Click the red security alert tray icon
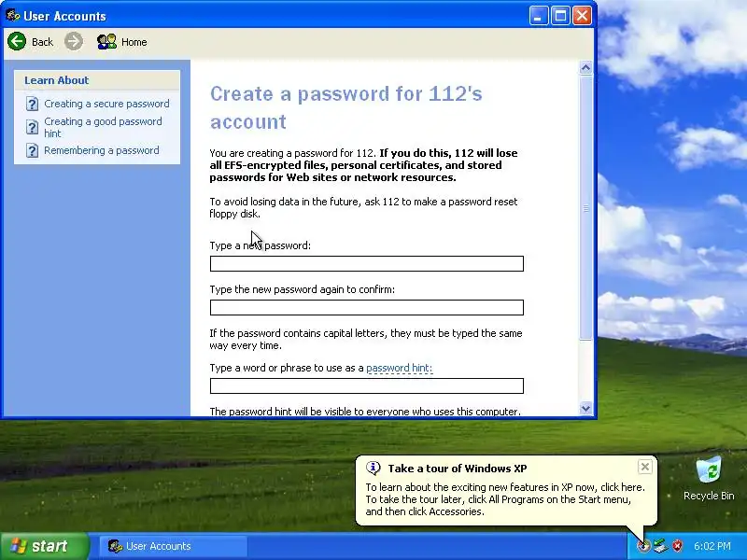 point(677,546)
